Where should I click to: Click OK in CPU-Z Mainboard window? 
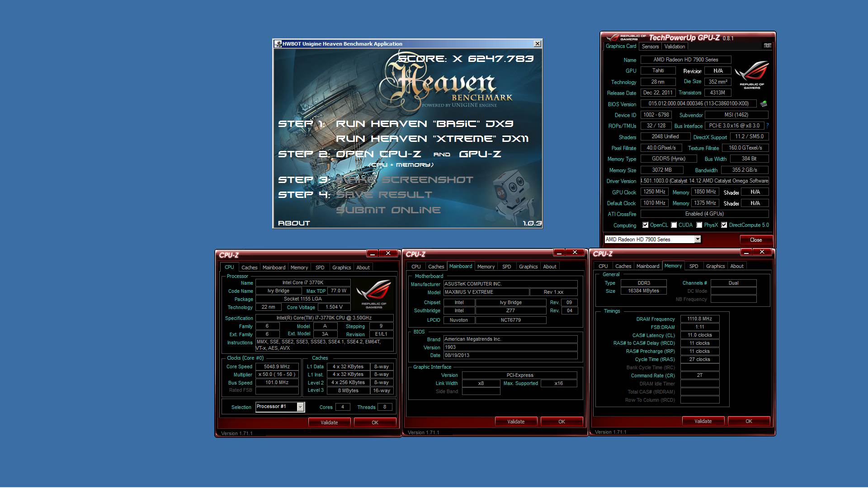pos(561,422)
